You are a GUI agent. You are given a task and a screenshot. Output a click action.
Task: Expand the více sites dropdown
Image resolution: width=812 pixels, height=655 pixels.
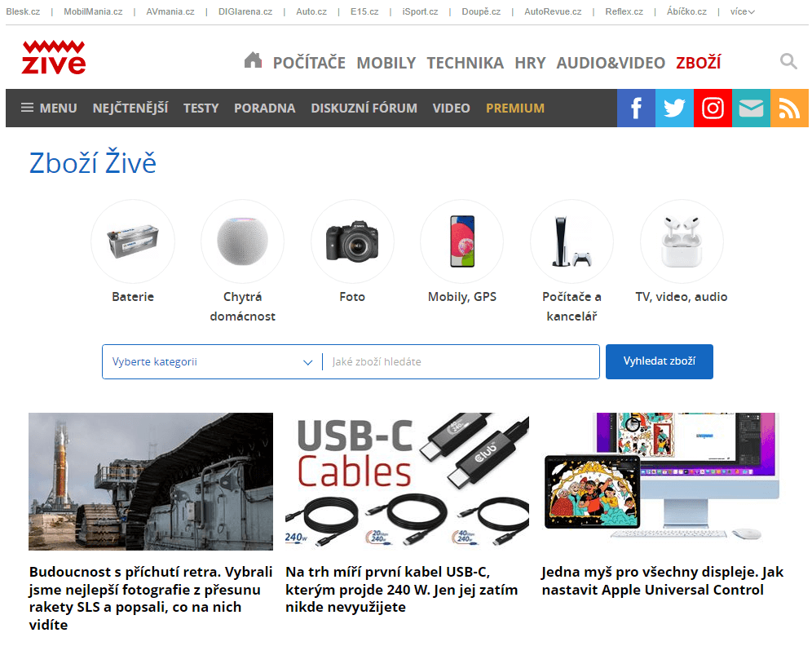pyautogui.click(x=742, y=11)
